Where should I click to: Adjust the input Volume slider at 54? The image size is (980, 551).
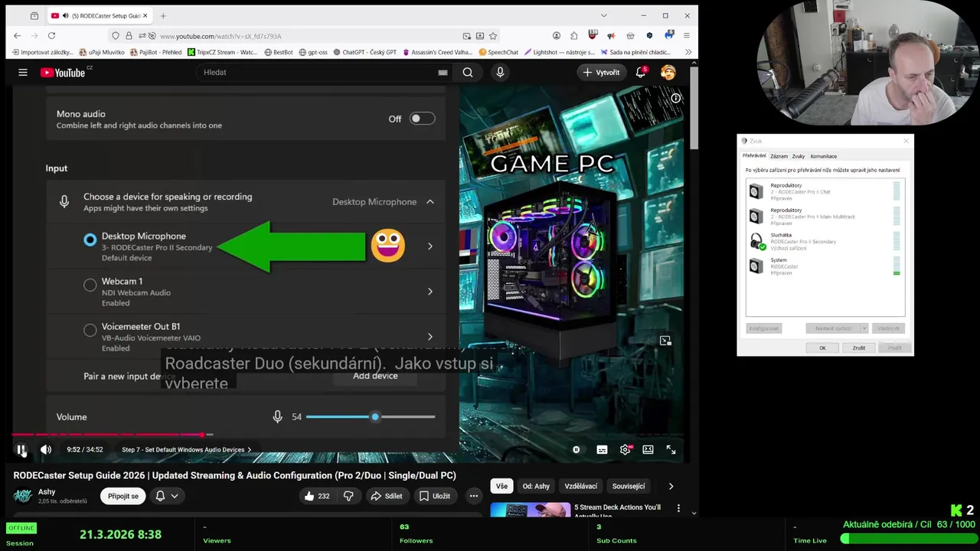tap(371, 417)
